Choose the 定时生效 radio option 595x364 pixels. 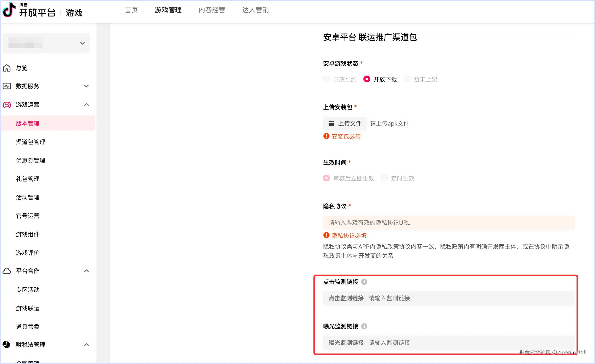pos(384,178)
